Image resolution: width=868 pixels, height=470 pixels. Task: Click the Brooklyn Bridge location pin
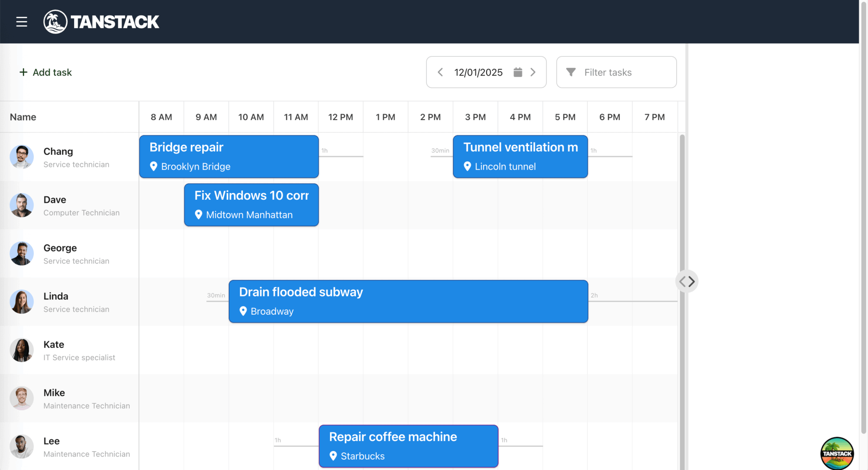154,166
